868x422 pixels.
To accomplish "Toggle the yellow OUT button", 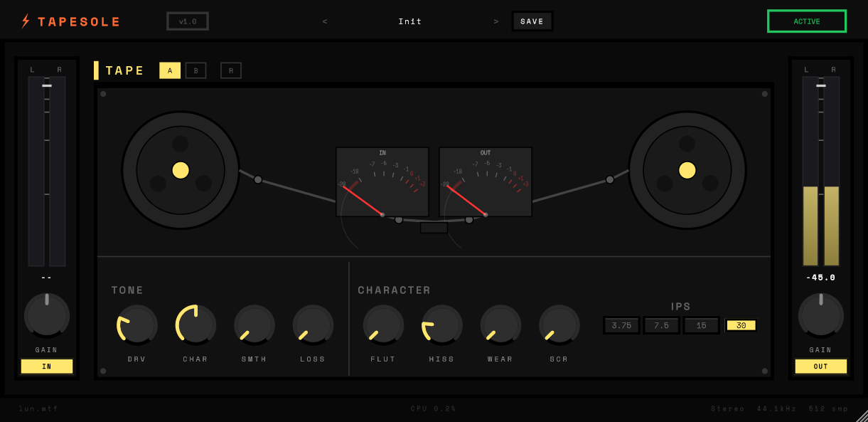I will (821, 366).
